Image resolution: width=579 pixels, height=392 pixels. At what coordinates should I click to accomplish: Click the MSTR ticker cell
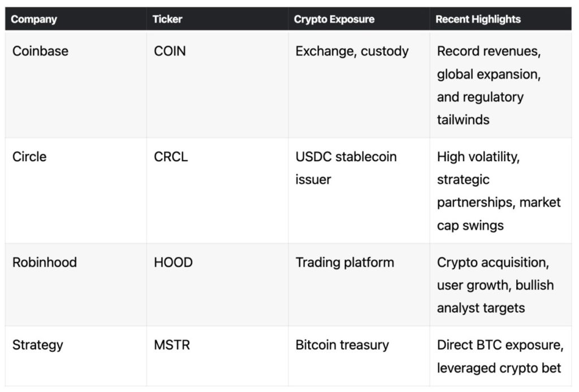[x=172, y=345]
